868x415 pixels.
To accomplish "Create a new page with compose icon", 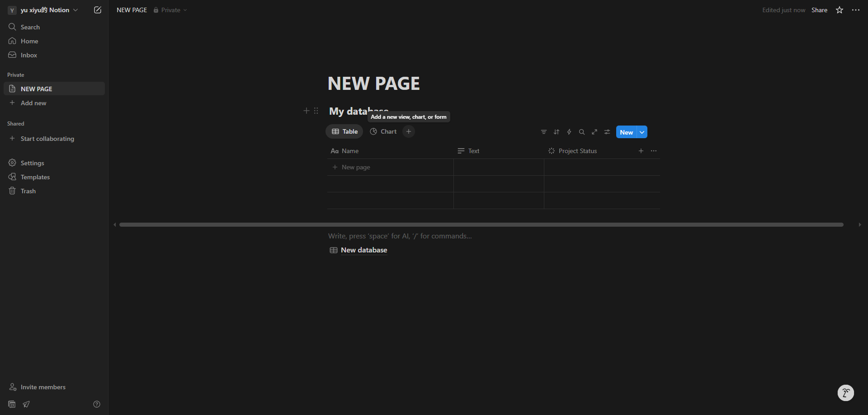I will (x=97, y=10).
